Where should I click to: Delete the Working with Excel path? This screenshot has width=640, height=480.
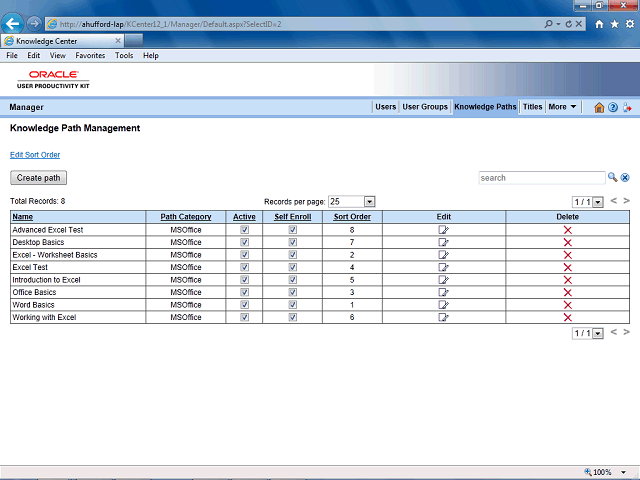pos(567,318)
